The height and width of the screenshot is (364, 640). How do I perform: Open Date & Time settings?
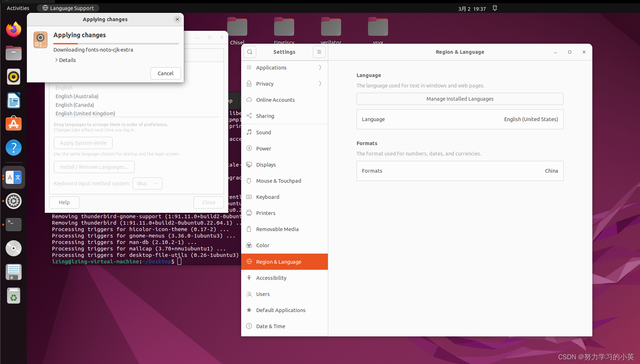pyautogui.click(x=271, y=326)
